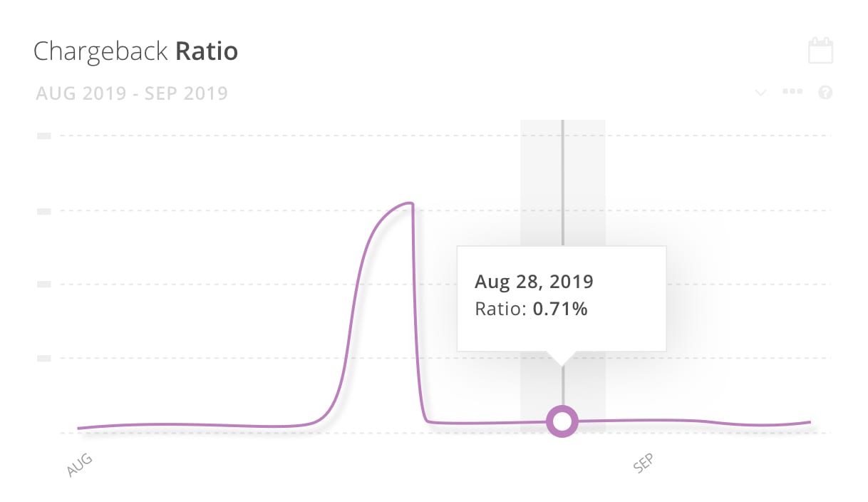
Task: Click the Chargeback Ratio chart title
Action: coord(135,51)
